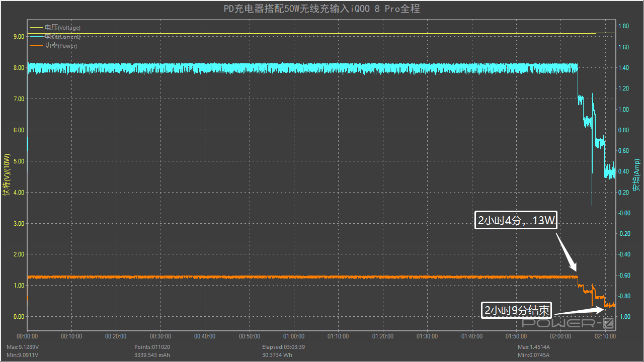Screen dimensions: 644x362
Task: Click the Points:011020 status readout
Action: (x=152, y=347)
